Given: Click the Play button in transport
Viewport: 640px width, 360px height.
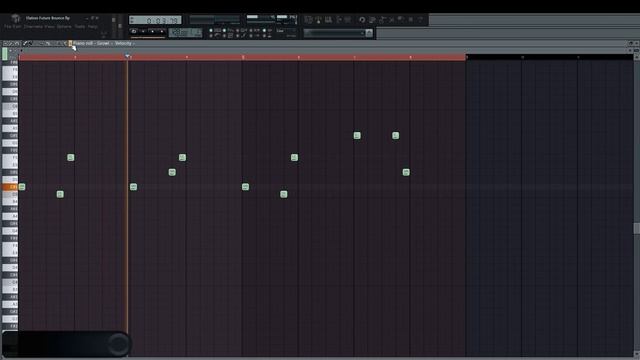Looking at the screenshot, I should (x=143, y=31).
